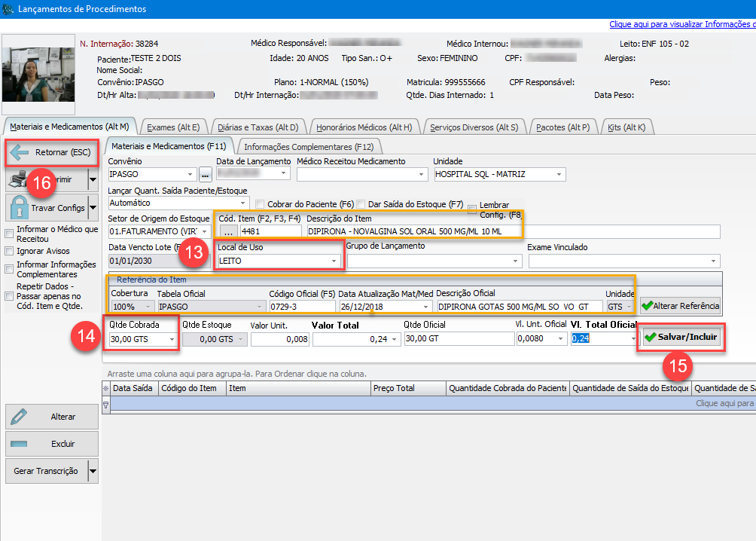This screenshot has height=541, width=756.
Task: Click the Descrição do Item text field
Action: [512, 231]
